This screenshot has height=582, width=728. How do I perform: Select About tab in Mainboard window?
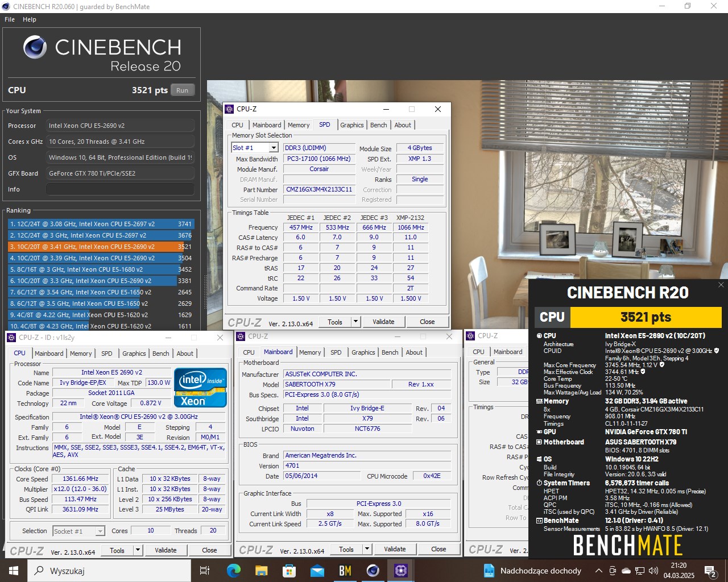tap(414, 352)
